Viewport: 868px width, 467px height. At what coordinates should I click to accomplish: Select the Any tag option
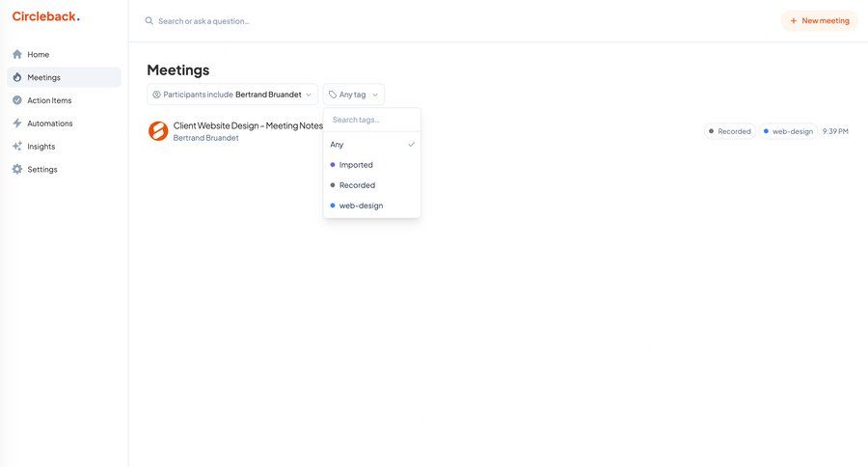(371, 145)
